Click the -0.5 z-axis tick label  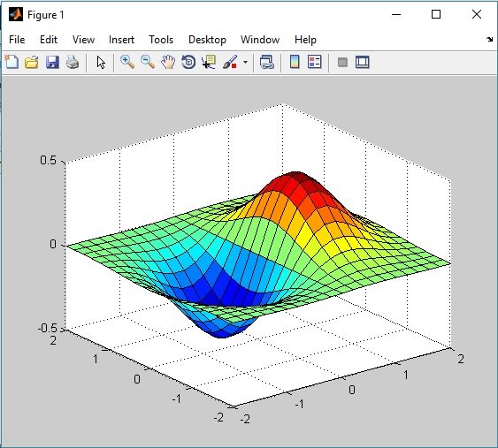click(x=48, y=328)
